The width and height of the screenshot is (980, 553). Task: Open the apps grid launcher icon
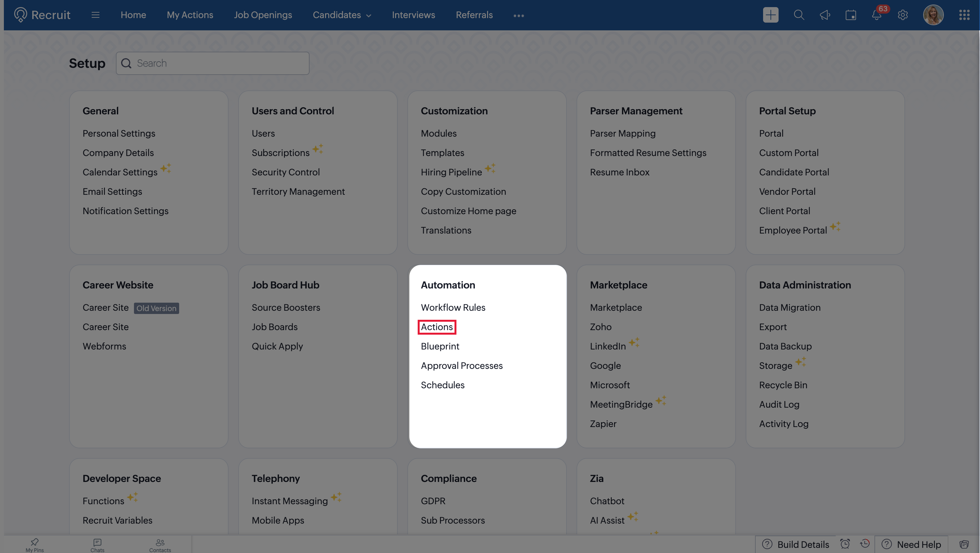pyautogui.click(x=964, y=15)
